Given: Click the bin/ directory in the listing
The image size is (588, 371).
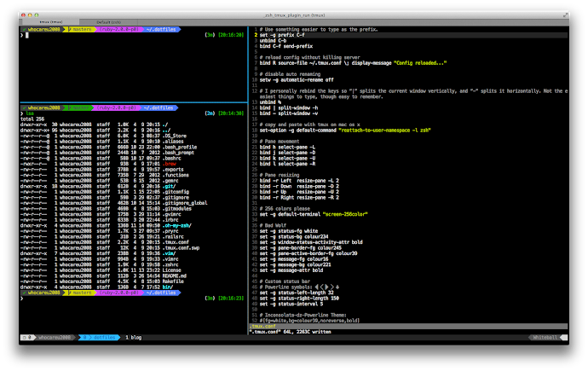Looking at the screenshot, I should point(168,287).
